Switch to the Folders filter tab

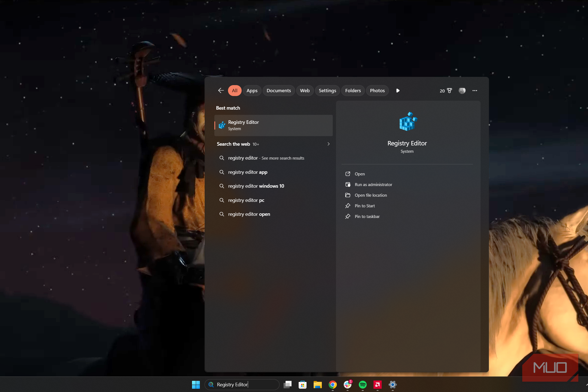pos(353,91)
